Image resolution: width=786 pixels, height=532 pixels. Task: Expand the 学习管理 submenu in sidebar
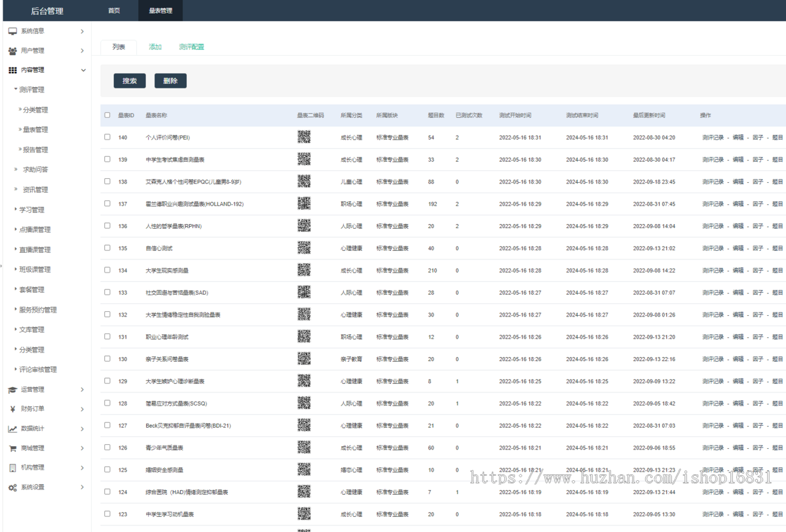point(31,210)
